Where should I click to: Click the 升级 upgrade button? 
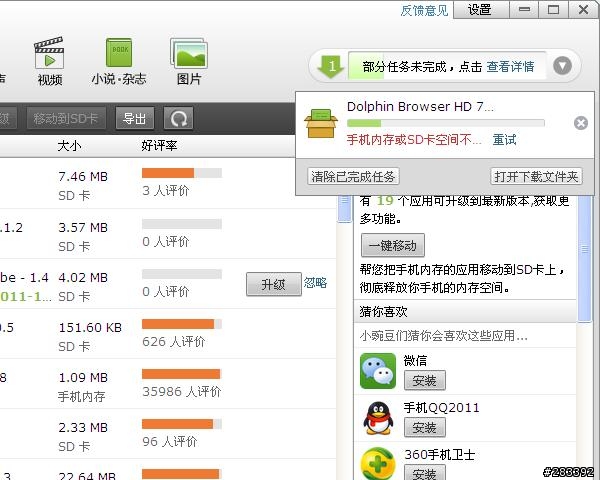click(274, 284)
